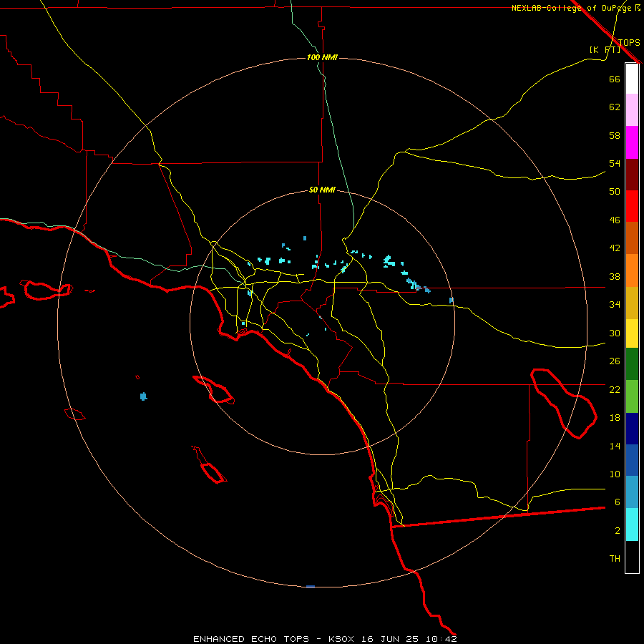Select the magenta legend color block
Image resolution: width=644 pixels, height=644 pixels.
632,142
